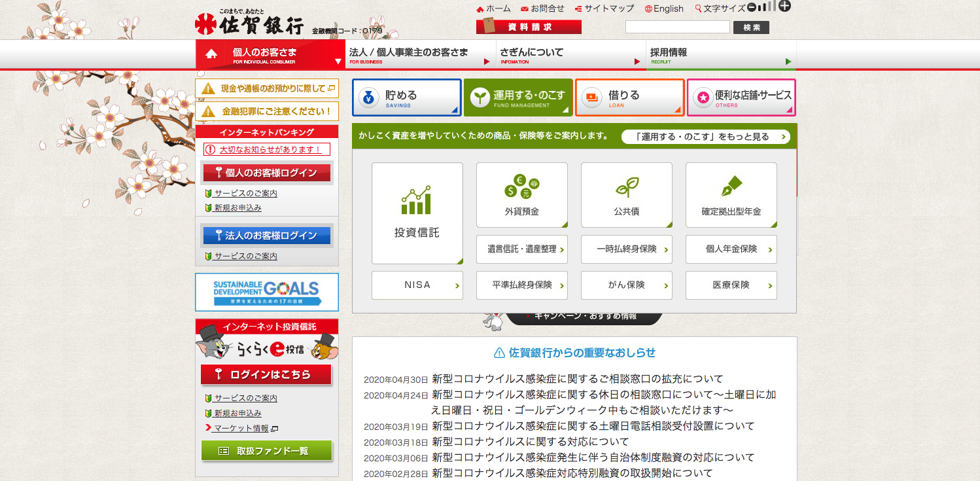Screen dimensions: 980x481
Task: Click 「運用する・のこす」をもっと見る button
Action: pos(705,137)
